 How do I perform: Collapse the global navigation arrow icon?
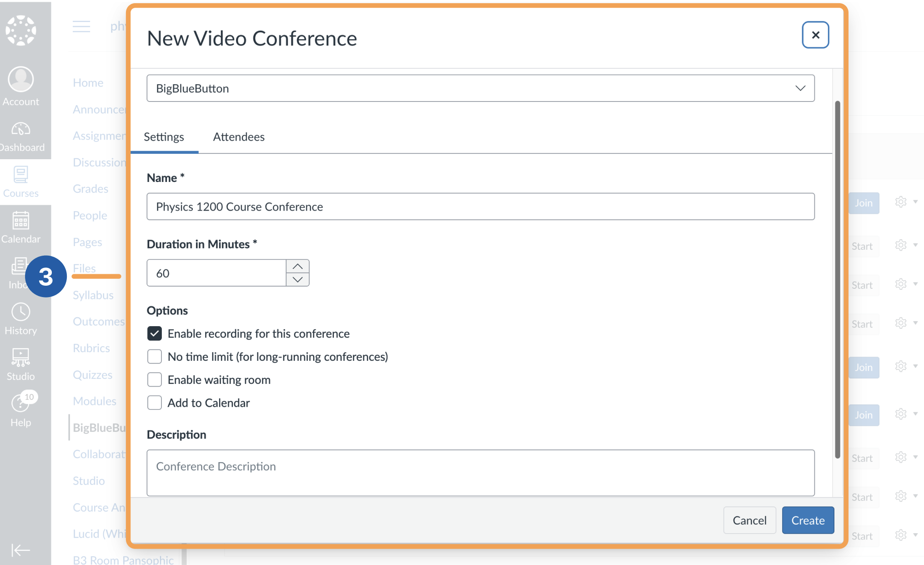point(20,550)
